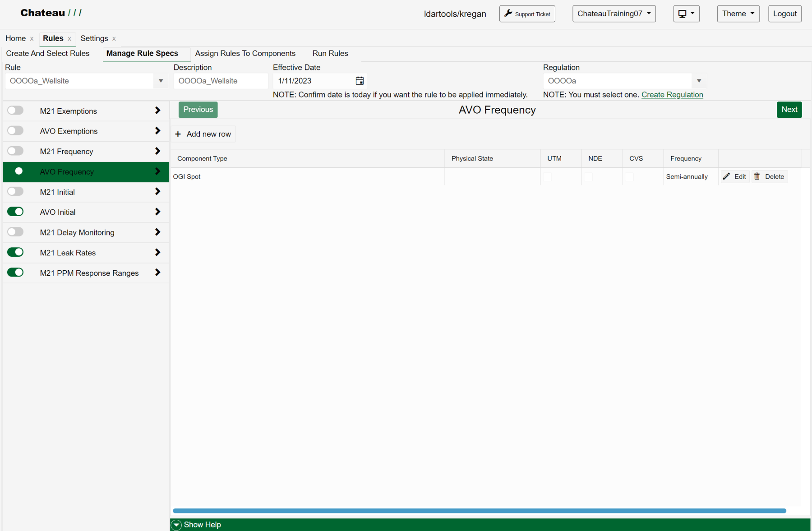
Task: Click the blue horizontal scrollbar
Action: 479,511
